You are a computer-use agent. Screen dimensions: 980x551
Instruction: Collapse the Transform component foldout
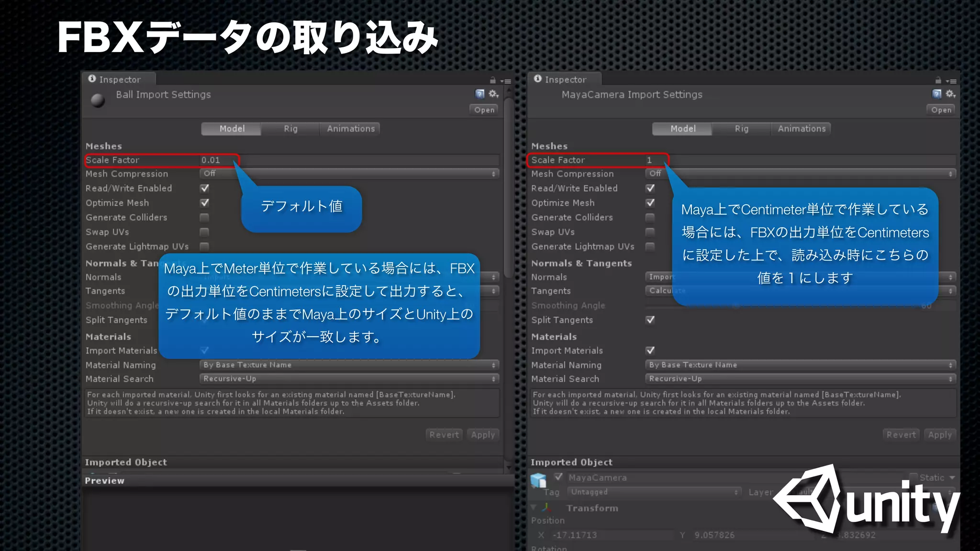pyautogui.click(x=534, y=508)
